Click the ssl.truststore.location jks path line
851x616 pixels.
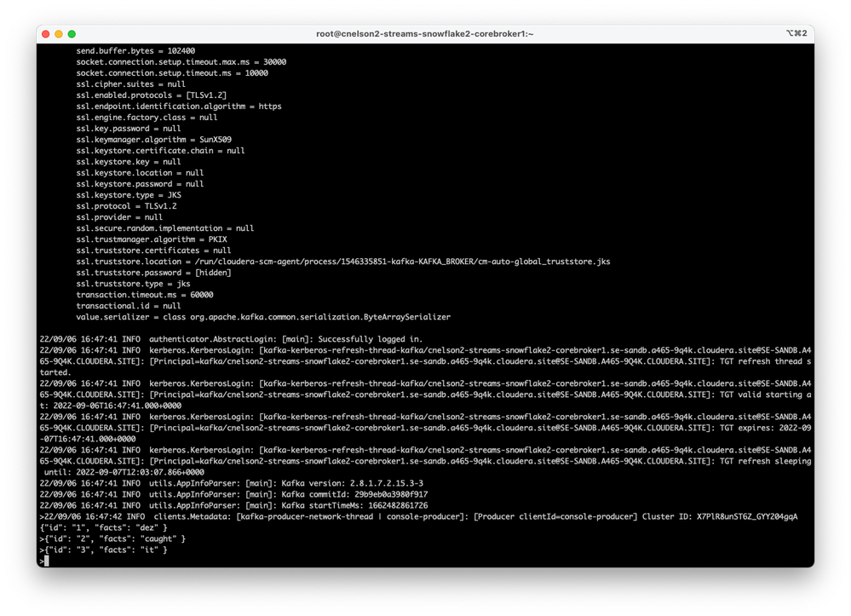tap(343, 262)
